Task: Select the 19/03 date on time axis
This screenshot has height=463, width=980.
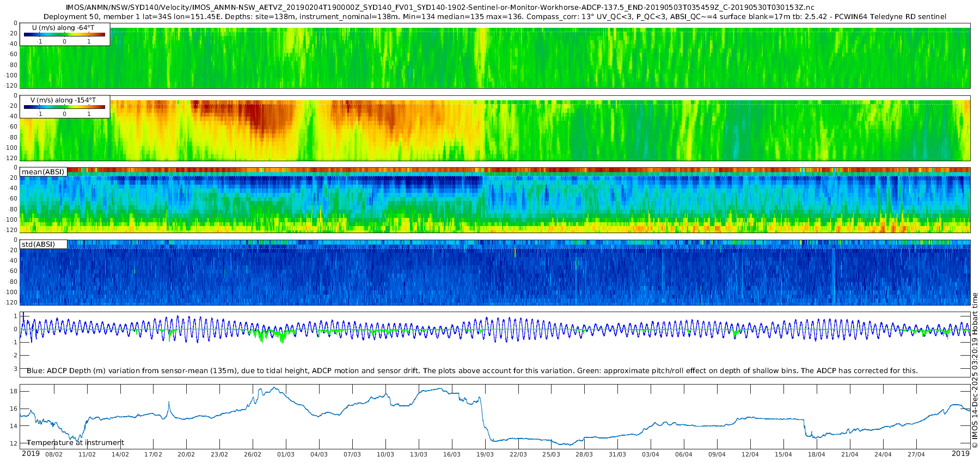Action: click(x=485, y=454)
